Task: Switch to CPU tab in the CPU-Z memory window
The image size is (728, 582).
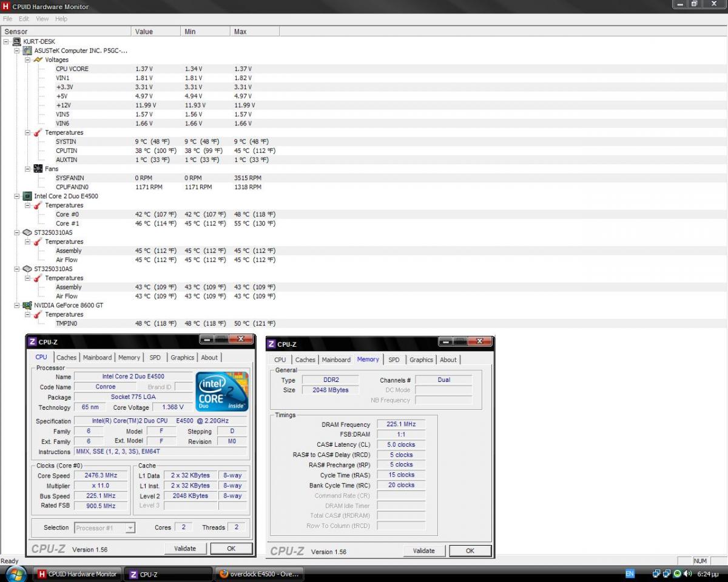Action: tap(280, 360)
